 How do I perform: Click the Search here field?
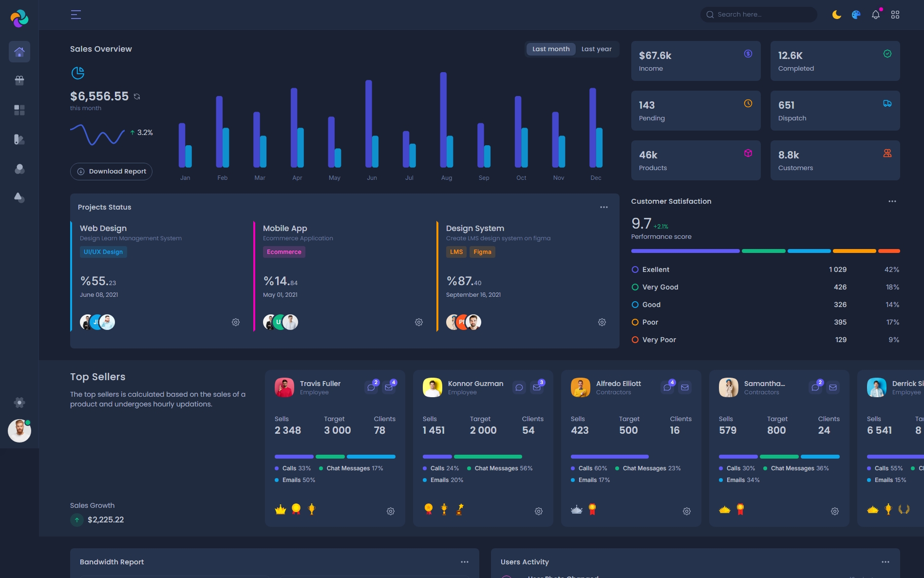coord(759,15)
